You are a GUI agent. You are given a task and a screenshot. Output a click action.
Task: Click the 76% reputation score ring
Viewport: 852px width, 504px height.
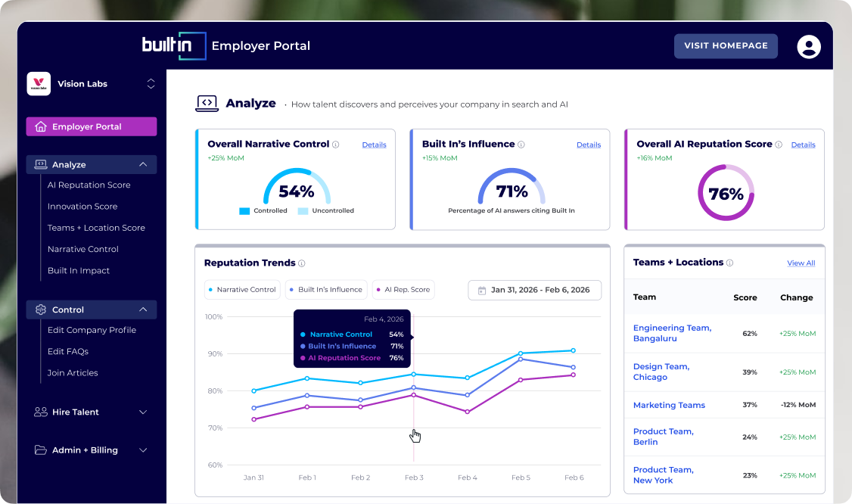[726, 193]
